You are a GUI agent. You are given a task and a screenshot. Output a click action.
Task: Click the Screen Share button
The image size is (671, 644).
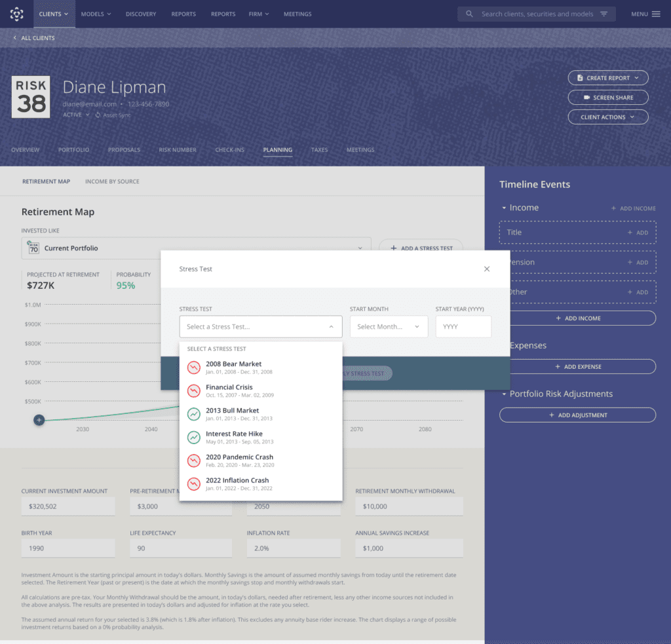tap(607, 98)
